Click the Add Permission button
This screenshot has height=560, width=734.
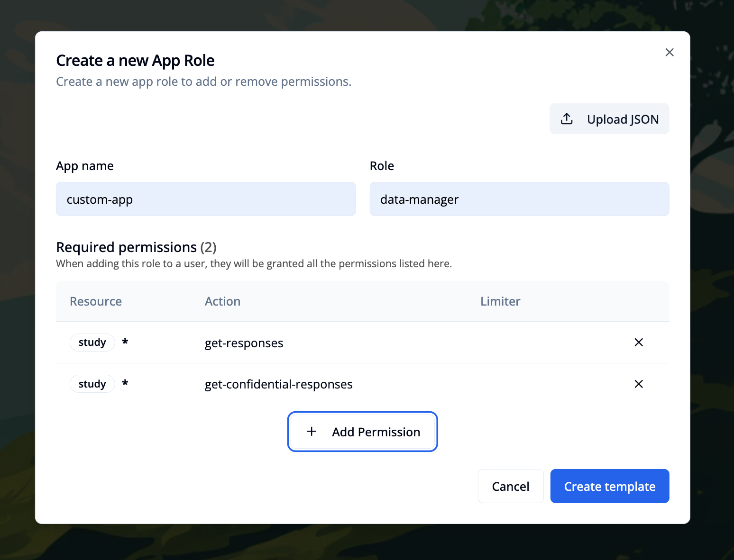pos(362,432)
